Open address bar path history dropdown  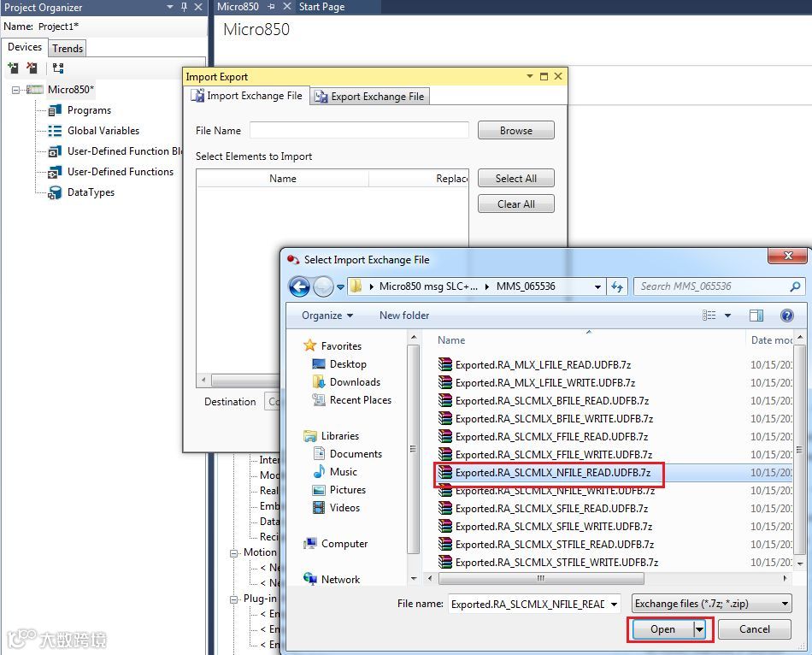[597, 286]
